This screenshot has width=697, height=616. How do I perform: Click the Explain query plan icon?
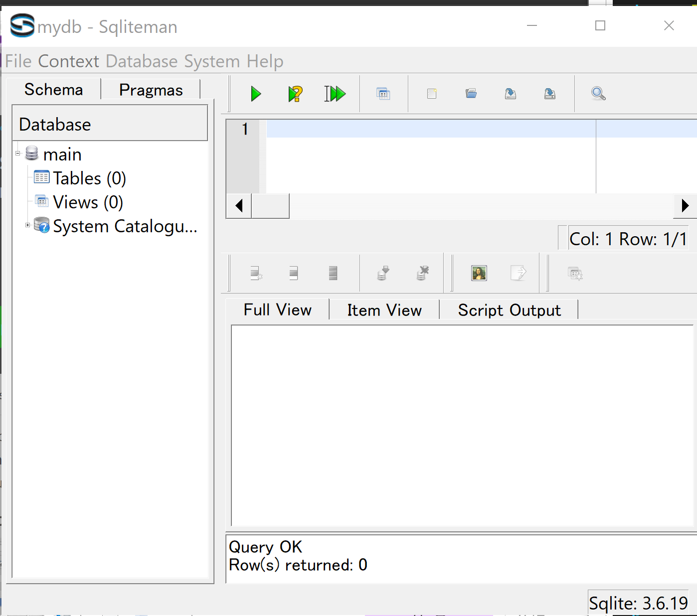tap(295, 94)
